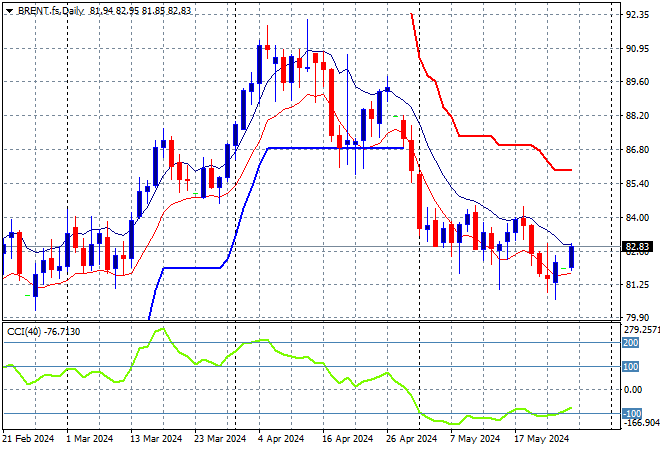Click the current price label 82.83
Viewport: 660px width, 450px height.
[636, 246]
